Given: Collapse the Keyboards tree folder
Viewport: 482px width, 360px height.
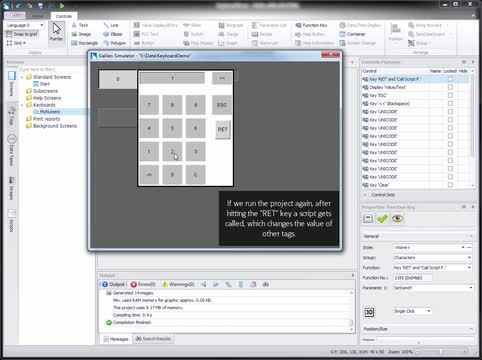Looking at the screenshot, I should point(22,105).
